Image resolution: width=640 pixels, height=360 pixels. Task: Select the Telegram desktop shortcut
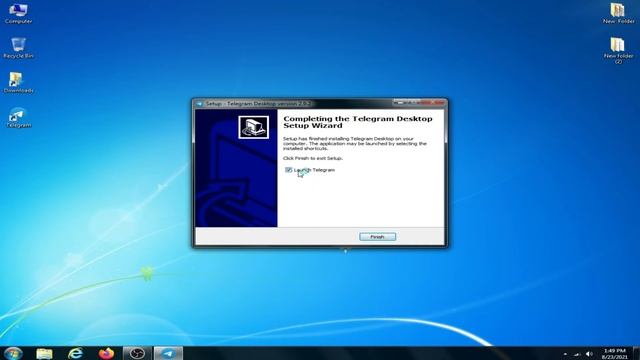(18, 118)
